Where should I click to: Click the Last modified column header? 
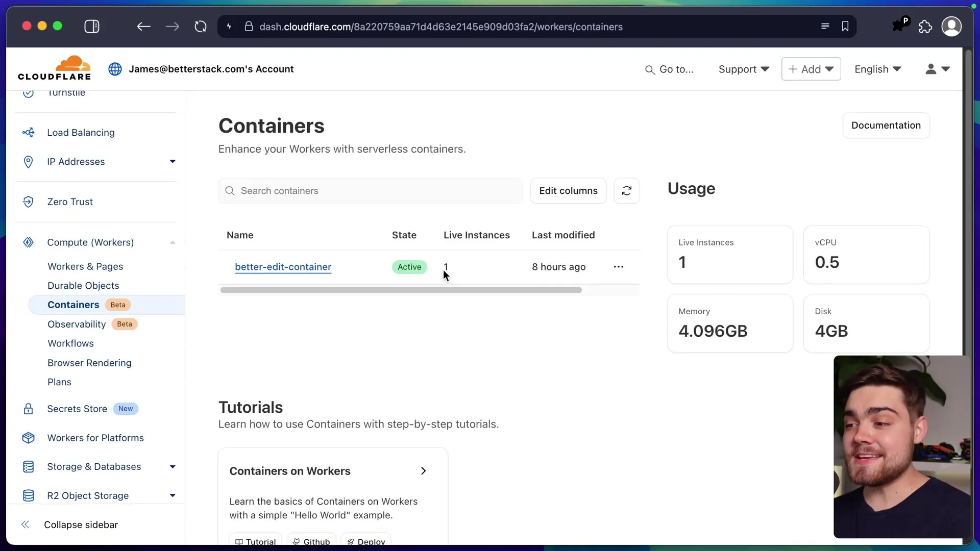[x=563, y=235]
